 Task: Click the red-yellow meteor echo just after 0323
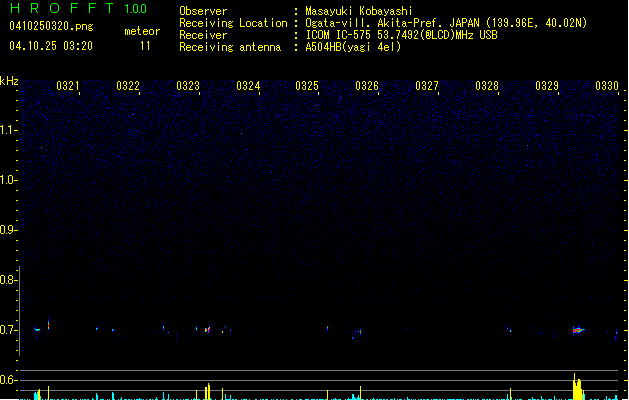207,330
